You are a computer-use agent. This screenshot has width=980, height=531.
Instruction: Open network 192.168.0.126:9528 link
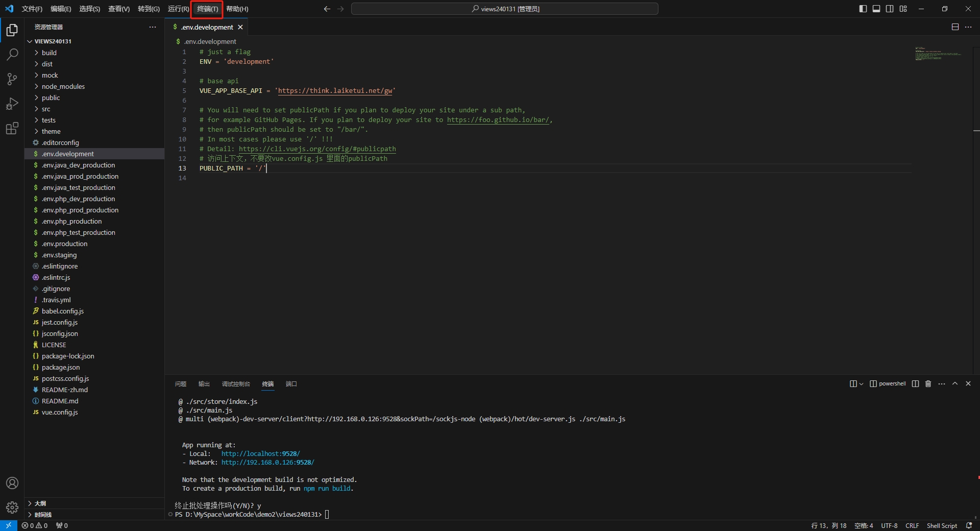point(267,463)
